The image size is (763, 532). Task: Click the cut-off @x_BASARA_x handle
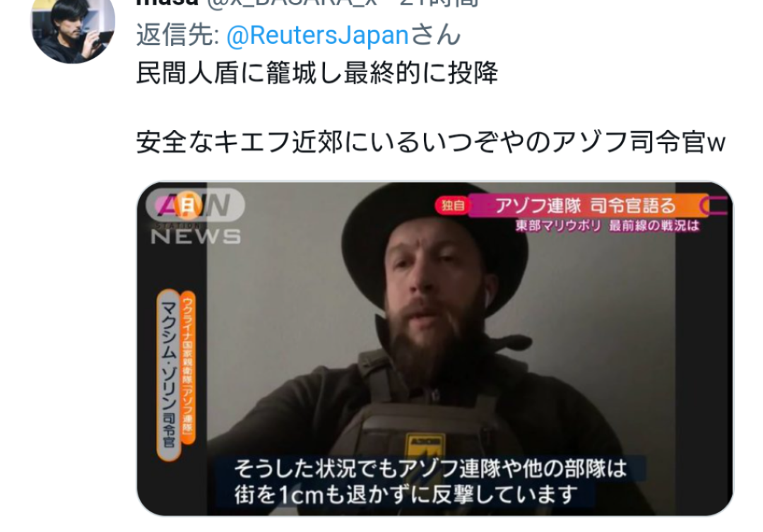[x=292, y=3]
